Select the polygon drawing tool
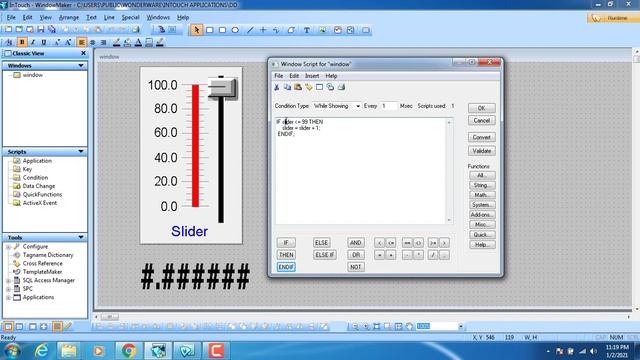Image resolution: width=640 pixels, height=360 pixels. [x=291, y=30]
